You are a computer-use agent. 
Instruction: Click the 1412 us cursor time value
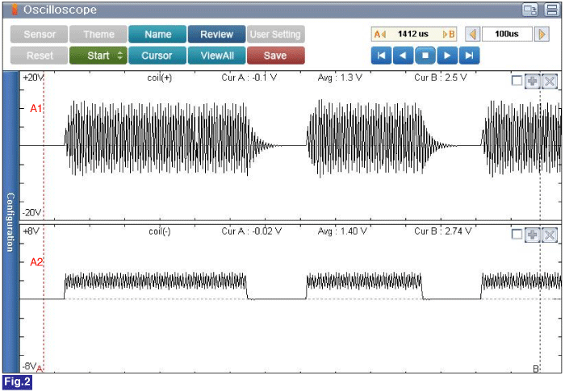(413, 34)
